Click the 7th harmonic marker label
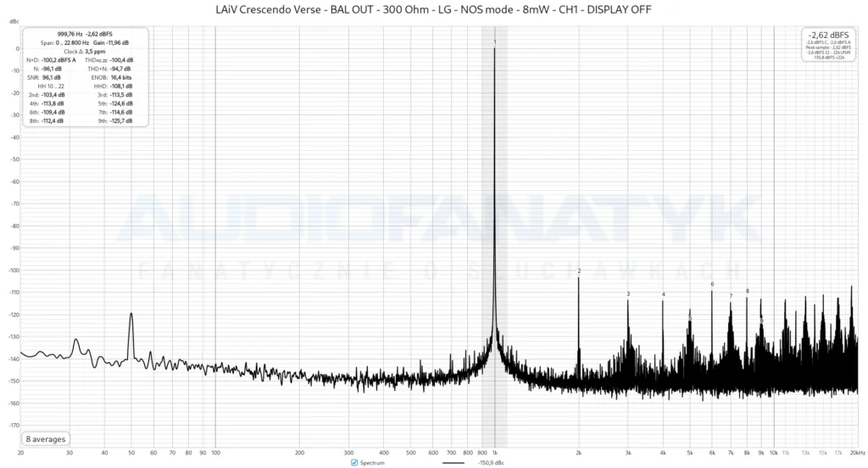This screenshot has height=468, width=868. [x=731, y=296]
